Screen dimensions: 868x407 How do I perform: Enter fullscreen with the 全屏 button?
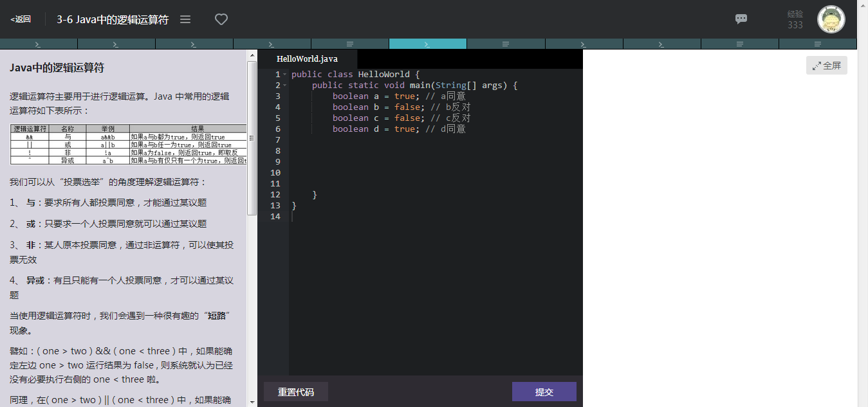tap(827, 66)
